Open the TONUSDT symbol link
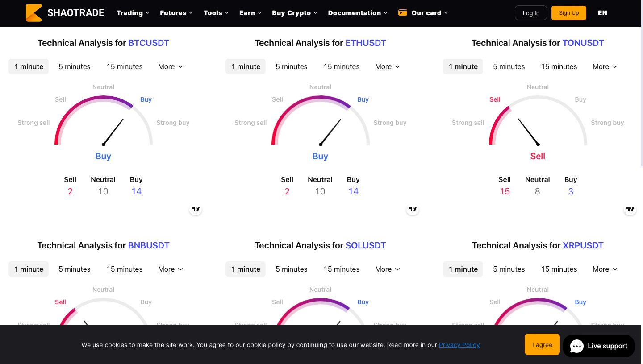The height and width of the screenshot is (364, 643). pos(583,43)
